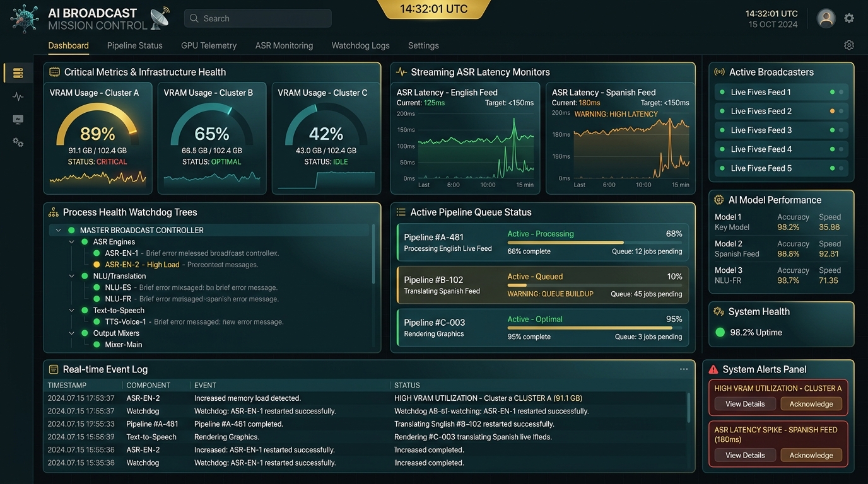Open the Event Log three-dot menu
The height and width of the screenshot is (484, 868).
[684, 369]
